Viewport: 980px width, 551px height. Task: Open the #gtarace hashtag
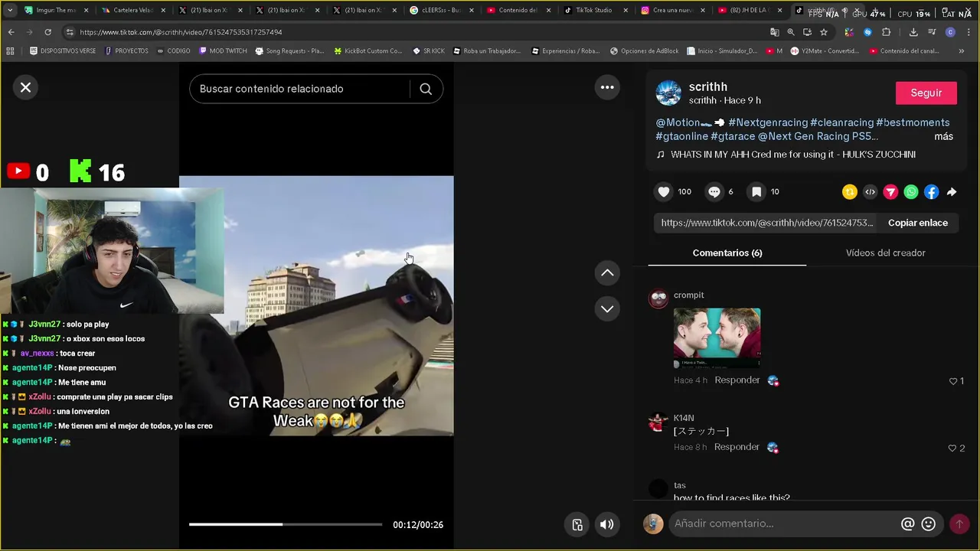733,136
